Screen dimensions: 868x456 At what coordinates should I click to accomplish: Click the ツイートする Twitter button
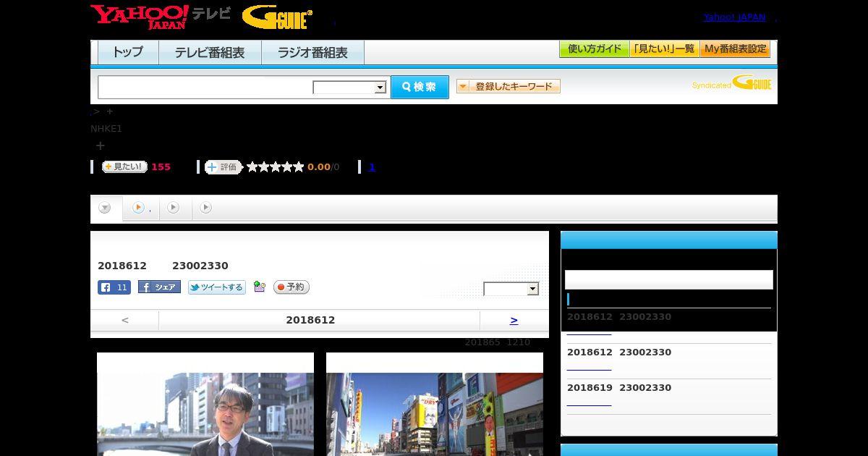[x=217, y=287]
